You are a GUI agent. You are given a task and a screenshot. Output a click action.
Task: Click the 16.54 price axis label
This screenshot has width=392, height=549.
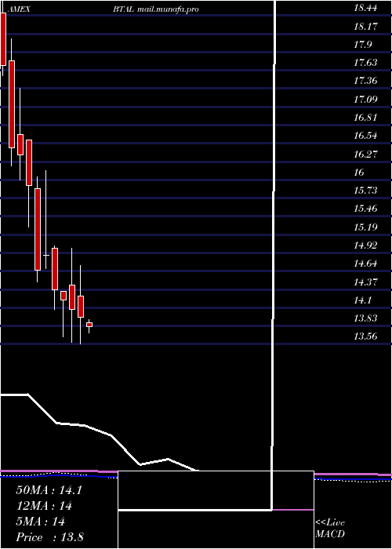tap(365, 136)
